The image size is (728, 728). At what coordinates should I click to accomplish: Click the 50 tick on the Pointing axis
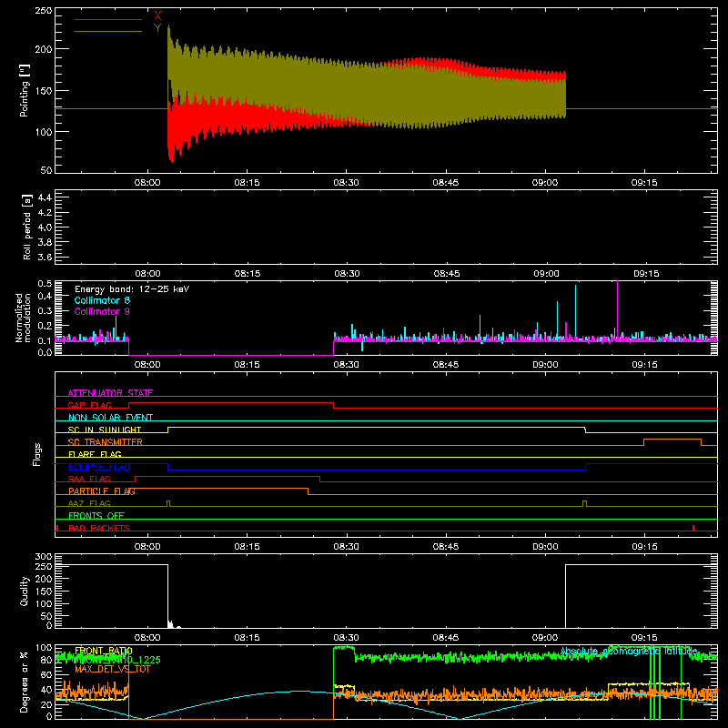[46, 170]
